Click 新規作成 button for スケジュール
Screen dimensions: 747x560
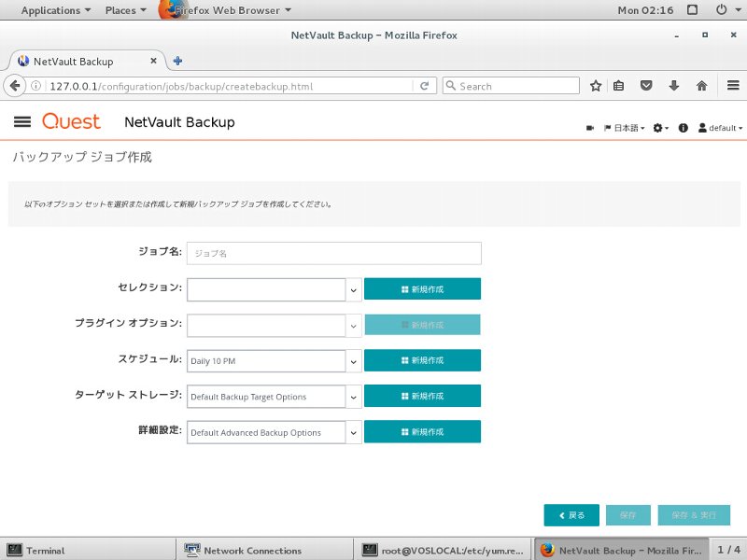pos(423,360)
